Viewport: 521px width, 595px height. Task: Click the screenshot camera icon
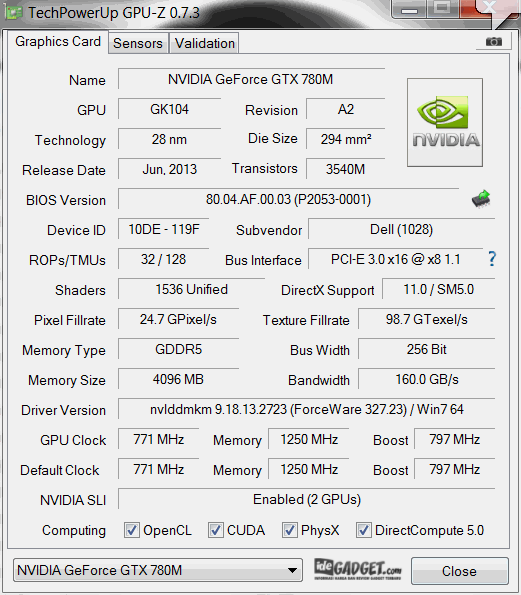(494, 41)
